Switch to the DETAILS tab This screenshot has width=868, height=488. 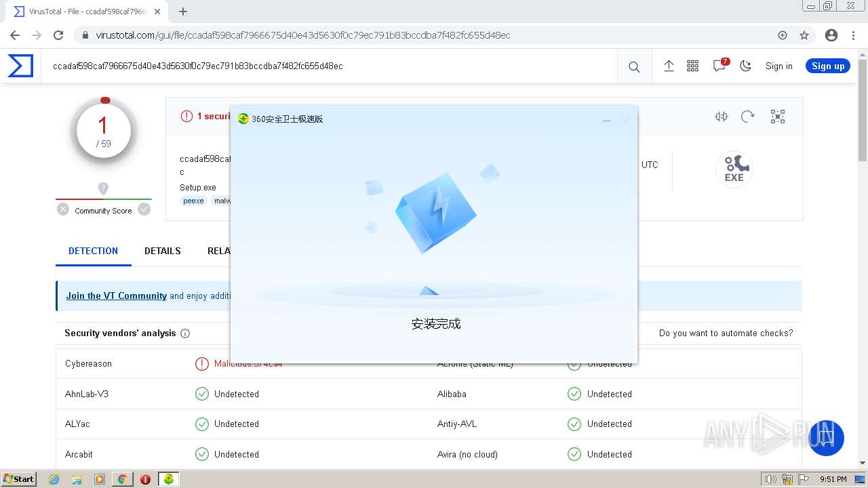[163, 251]
